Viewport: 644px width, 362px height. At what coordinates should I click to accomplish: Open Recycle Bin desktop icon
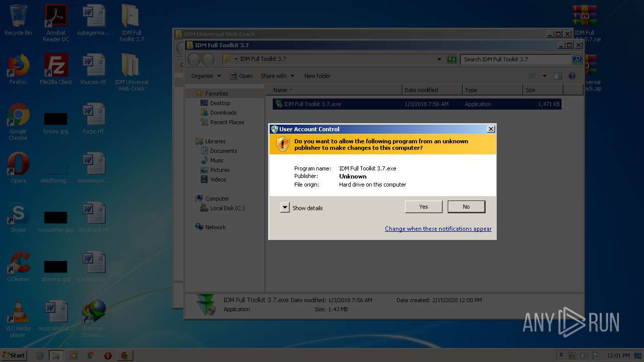tap(18, 20)
